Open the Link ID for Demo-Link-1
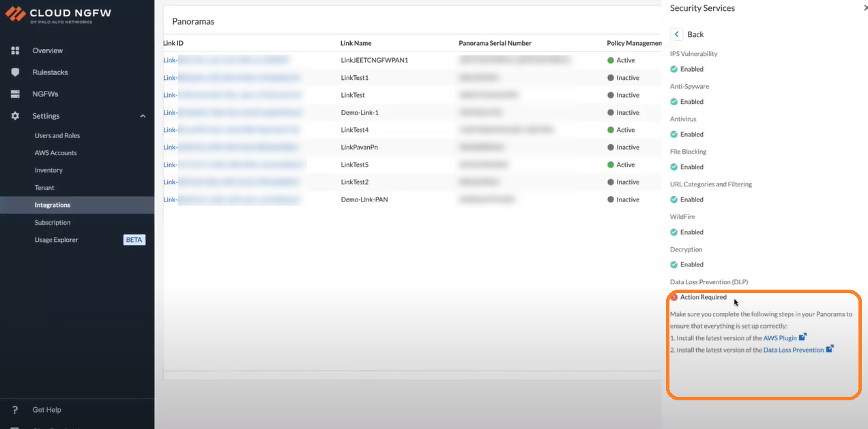The width and height of the screenshot is (868, 429). point(233,113)
